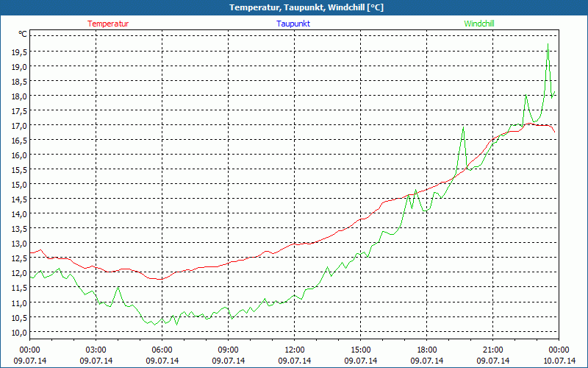The width and height of the screenshot is (588, 368).
Task: Click the 10,5 y-axis value
Action: tap(19, 317)
